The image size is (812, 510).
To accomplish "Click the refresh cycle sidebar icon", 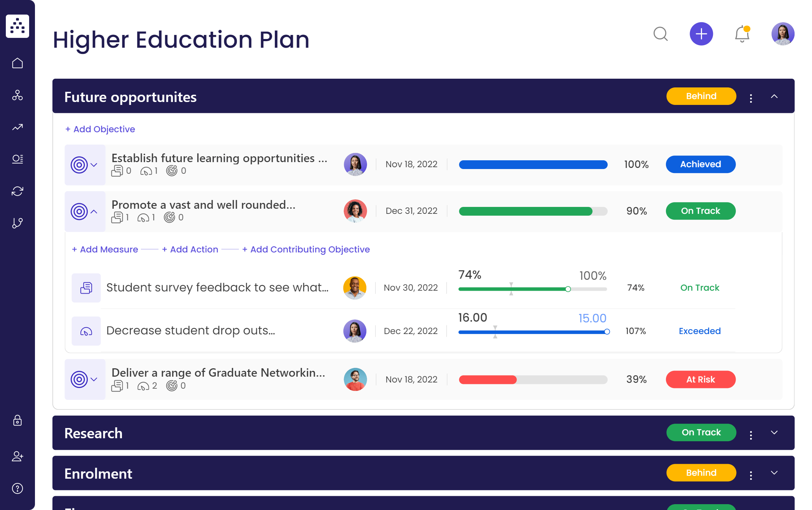I will [17, 191].
